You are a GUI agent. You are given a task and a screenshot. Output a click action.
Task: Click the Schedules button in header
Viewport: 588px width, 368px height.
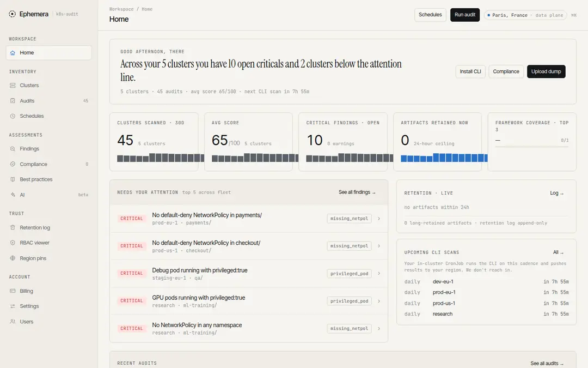coord(430,15)
